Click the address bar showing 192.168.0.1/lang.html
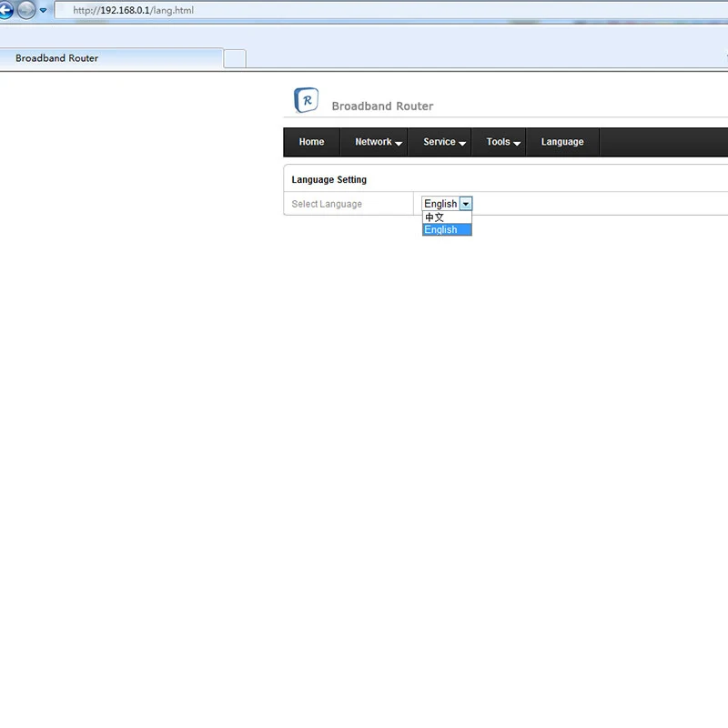This screenshot has width=728, height=728. click(391, 10)
